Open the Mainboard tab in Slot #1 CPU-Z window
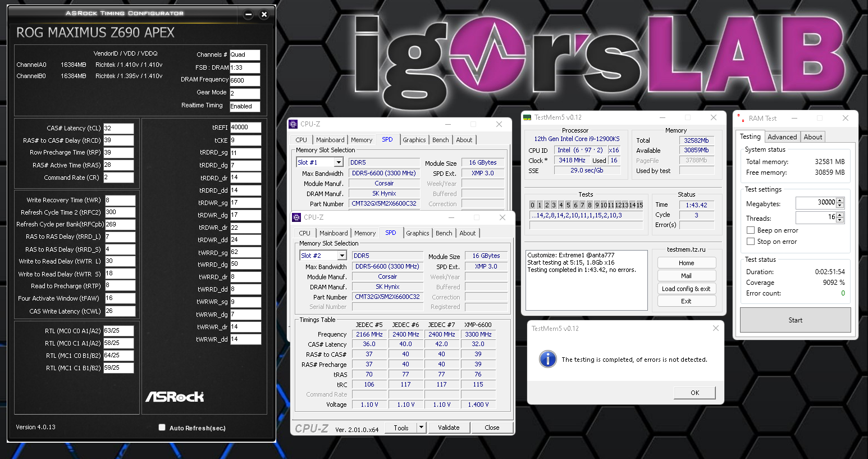The height and width of the screenshot is (459, 868). (x=331, y=140)
